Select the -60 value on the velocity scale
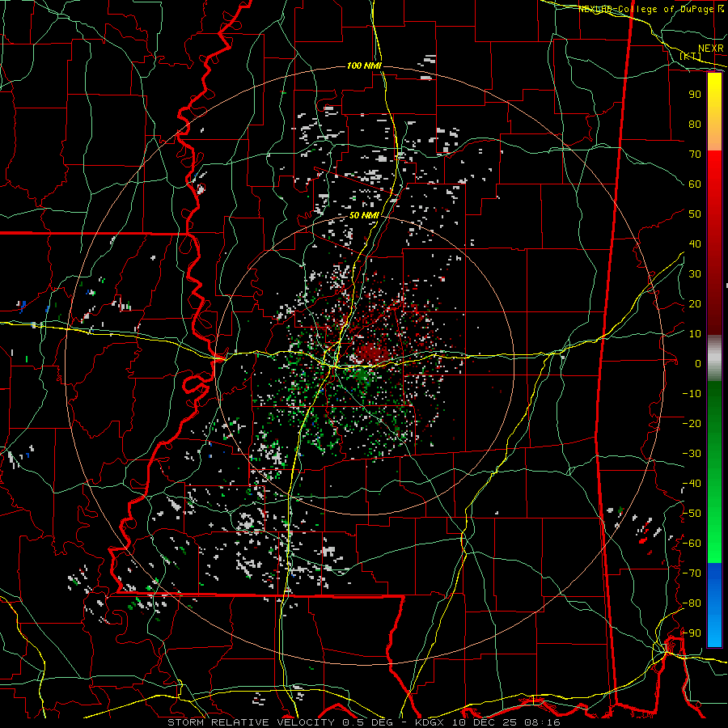 (692, 544)
